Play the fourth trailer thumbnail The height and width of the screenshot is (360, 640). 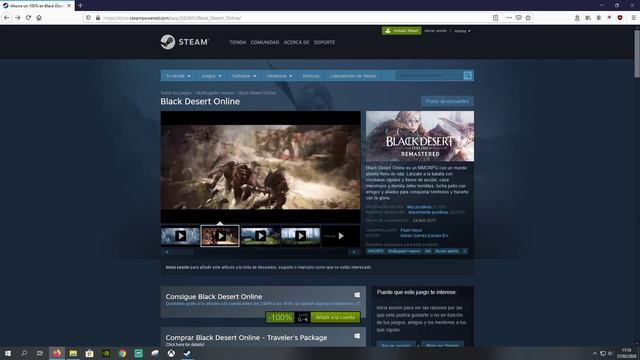click(300, 236)
